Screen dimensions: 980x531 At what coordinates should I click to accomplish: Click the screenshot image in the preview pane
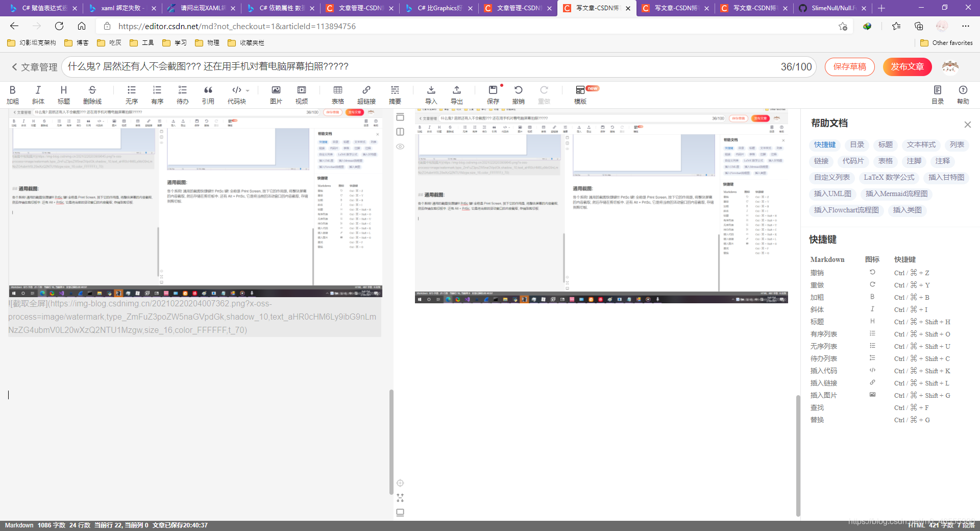coord(601,206)
